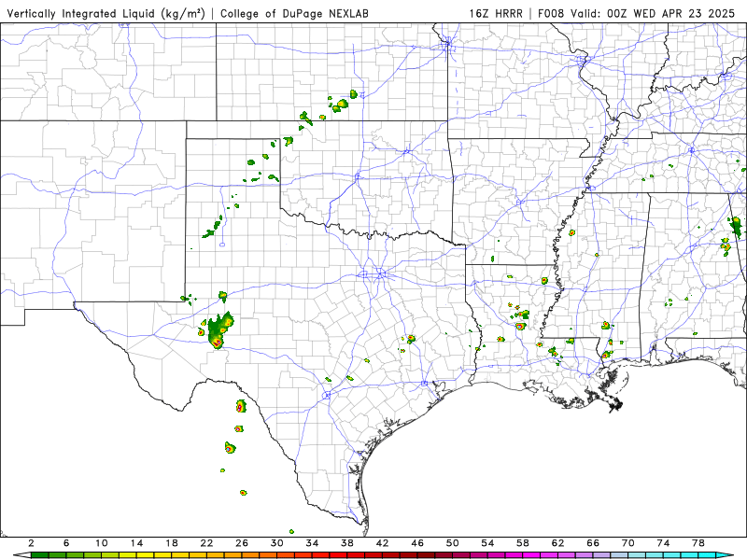Click the color scale label '10'
This screenshot has height=560, width=747.
pyautogui.click(x=102, y=543)
